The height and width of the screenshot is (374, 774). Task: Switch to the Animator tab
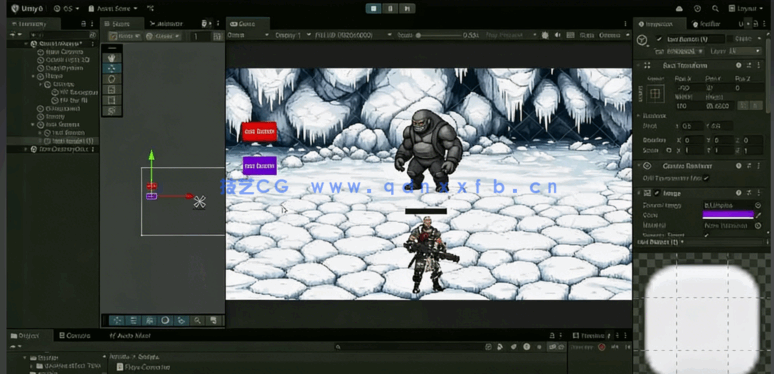pos(167,24)
